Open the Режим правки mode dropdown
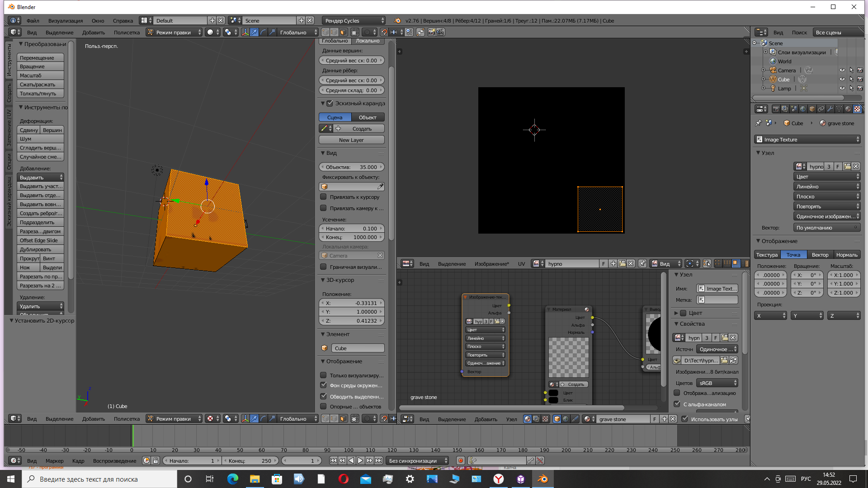This screenshot has width=868, height=488. point(174,32)
